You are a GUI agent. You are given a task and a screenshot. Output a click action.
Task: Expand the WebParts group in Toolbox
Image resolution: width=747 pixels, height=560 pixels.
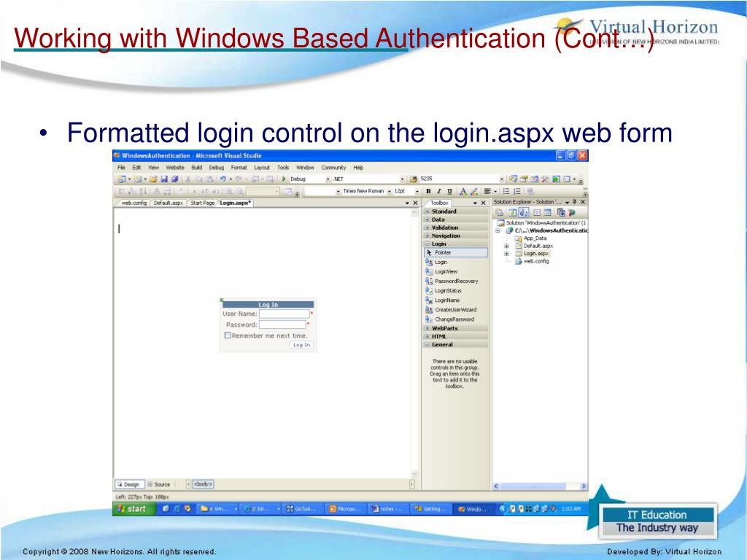point(427,328)
